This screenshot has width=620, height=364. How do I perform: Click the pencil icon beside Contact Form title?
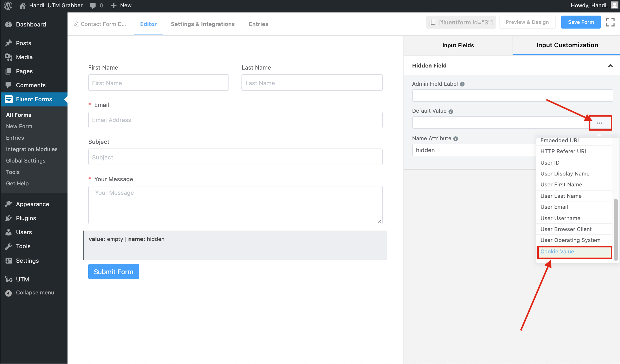[76, 24]
